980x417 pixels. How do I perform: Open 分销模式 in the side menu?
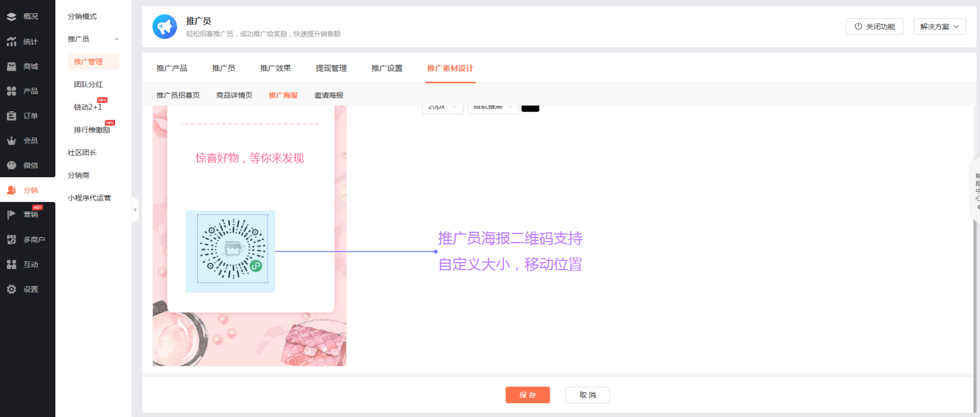[83, 17]
